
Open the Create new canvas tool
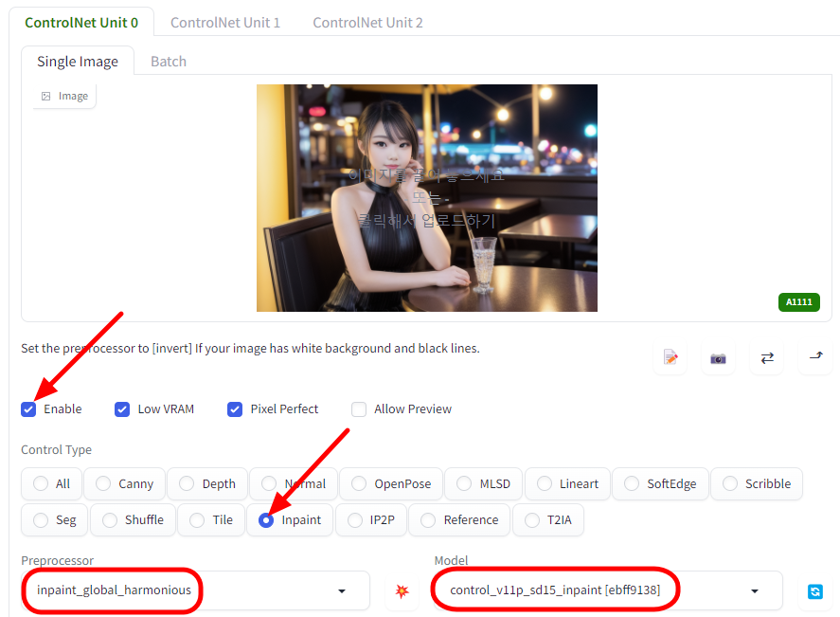pyautogui.click(x=670, y=357)
